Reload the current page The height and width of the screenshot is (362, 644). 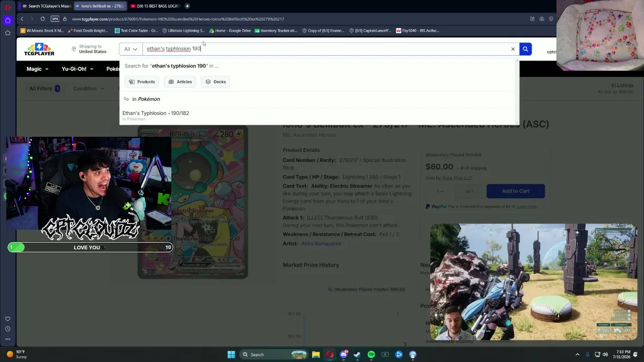[43, 19]
